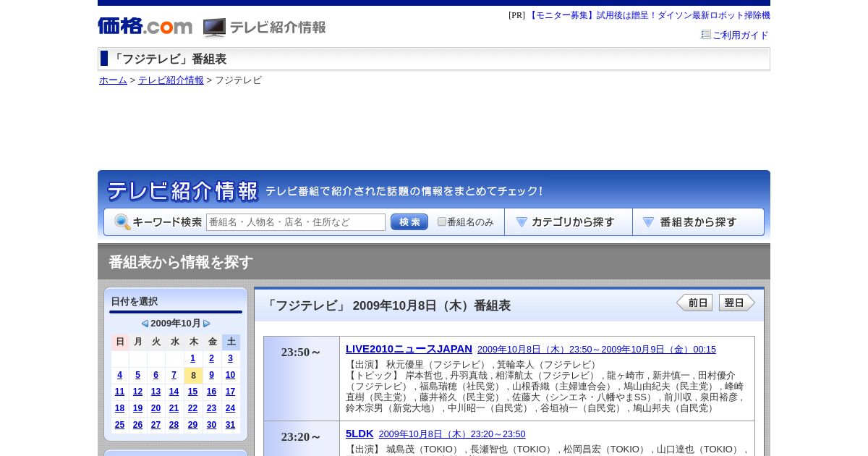The width and height of the screenshot is (868, 456).
Task: Open the ご利用ガイド guide icon
Action: tap(706, 34)
